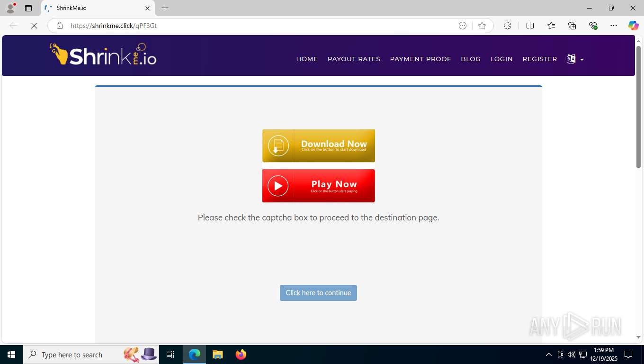Open a new browser tab
Image resolution: width=644 pixels, height=364 pixels.
coord(165,8)
